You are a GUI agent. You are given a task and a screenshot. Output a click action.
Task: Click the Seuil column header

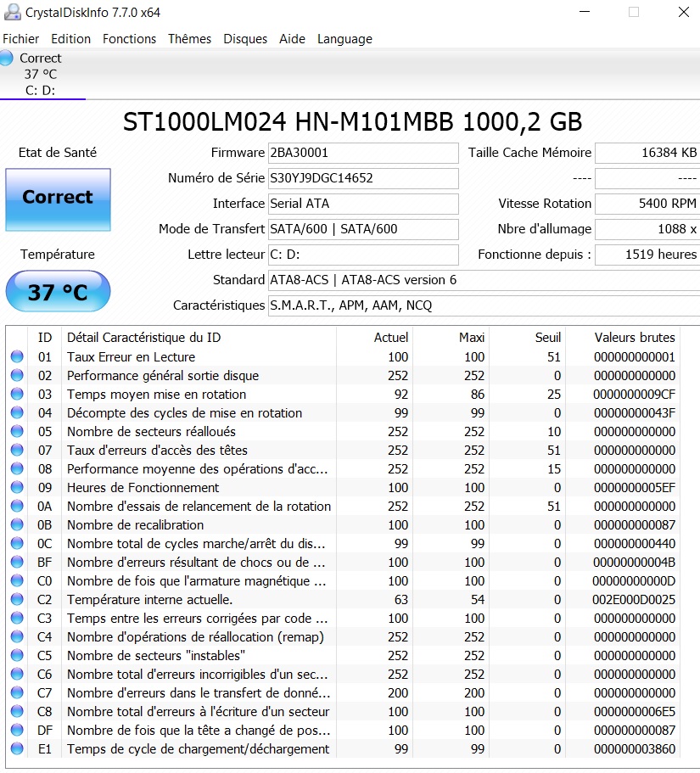click(528, 338)
